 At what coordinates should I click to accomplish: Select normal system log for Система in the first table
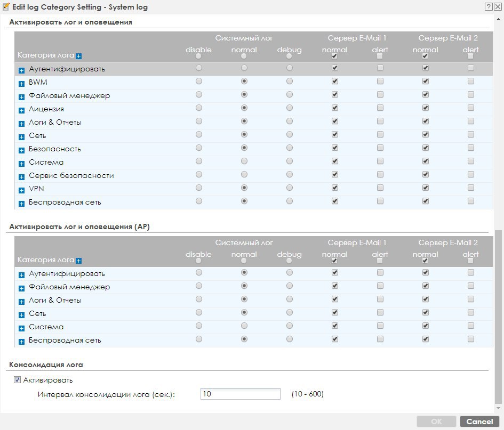[244, 161]
